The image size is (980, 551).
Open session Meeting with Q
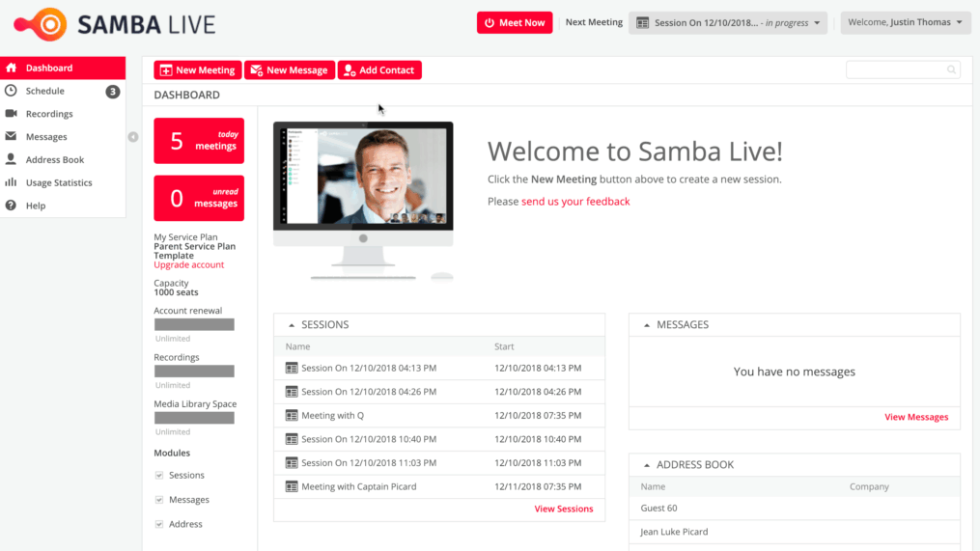pyautogui.click(x=332, y=416)
